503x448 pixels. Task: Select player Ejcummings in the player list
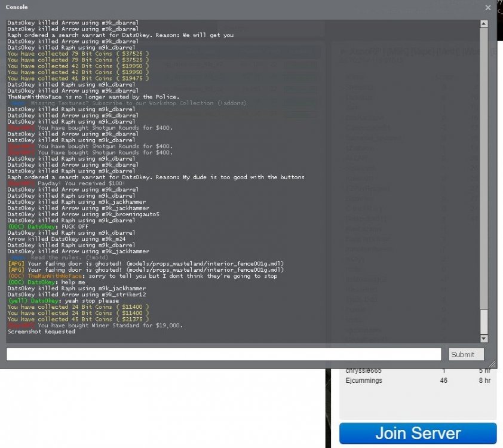click(x=364, y=381)
